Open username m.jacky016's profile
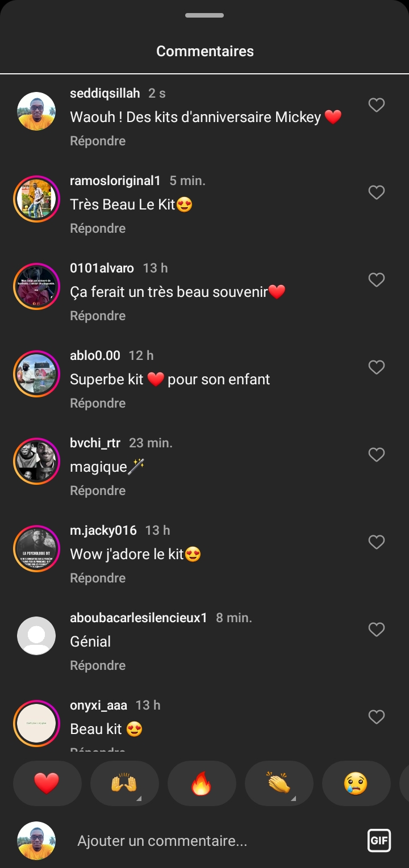Screen dimensions: 409x868 click(x=103, y=530)
